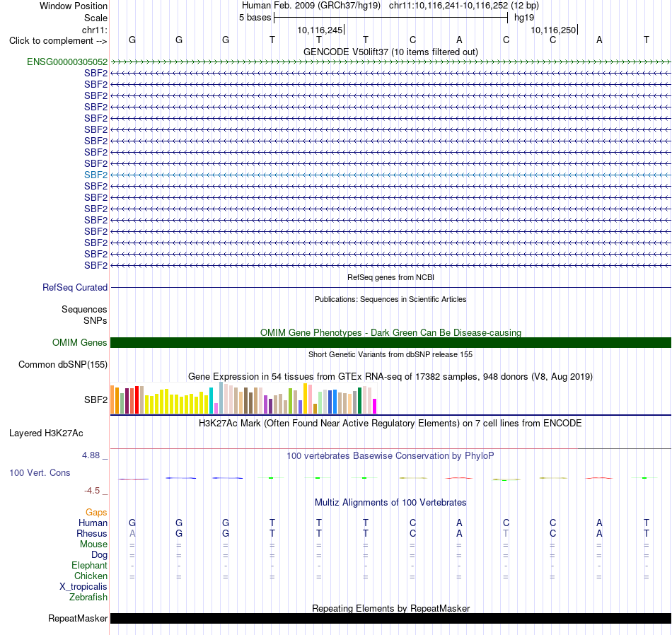Click the X_tropicalis species row label
This screenshot has height=635, width=672.
(83, 587)
